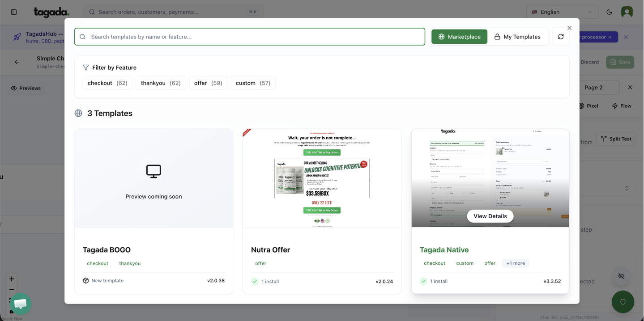
Task: Click the green shield icon button
Action: [x=623, y=302]
